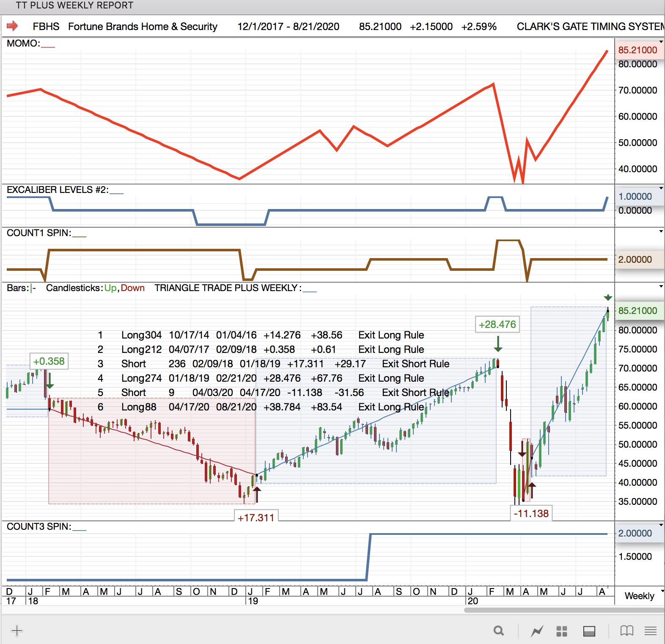Click trade row 3 Short 236
The height and width of the screenshot is (644, 665).
point(274,364)
